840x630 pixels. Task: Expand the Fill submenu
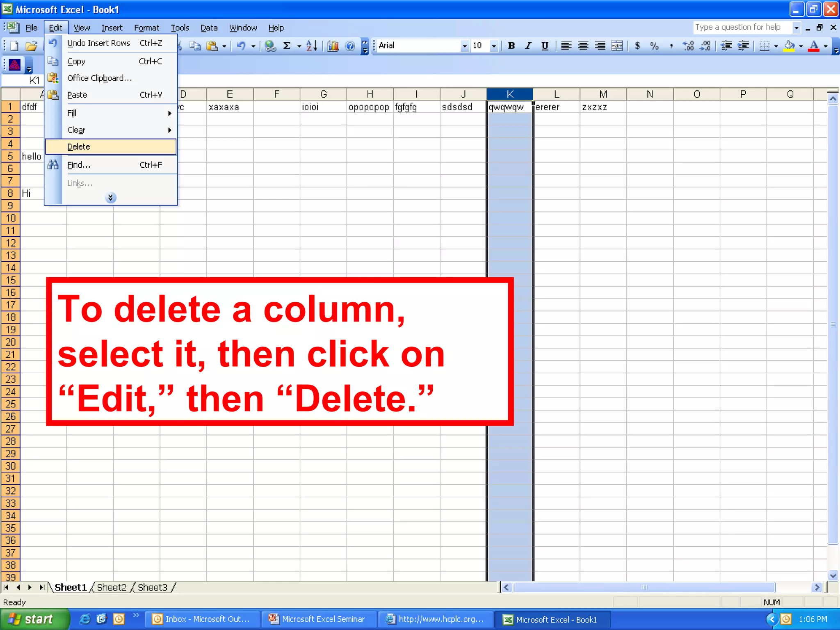(x=111, y=113)
